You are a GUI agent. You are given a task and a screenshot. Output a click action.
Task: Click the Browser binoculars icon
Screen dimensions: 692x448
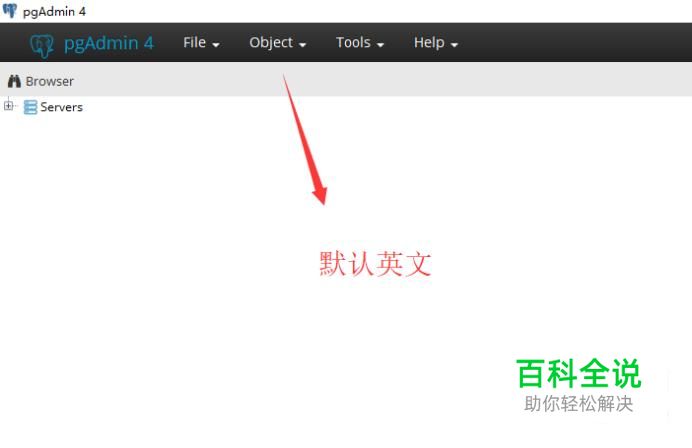point(14,81)
